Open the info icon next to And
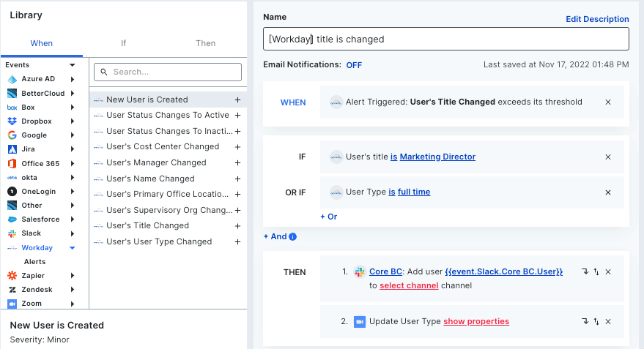644x349 pixels. [x=292, y=236]
